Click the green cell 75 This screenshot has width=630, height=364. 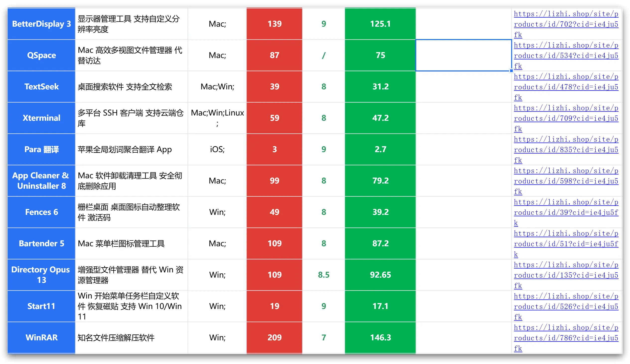(x=380, y=55)
